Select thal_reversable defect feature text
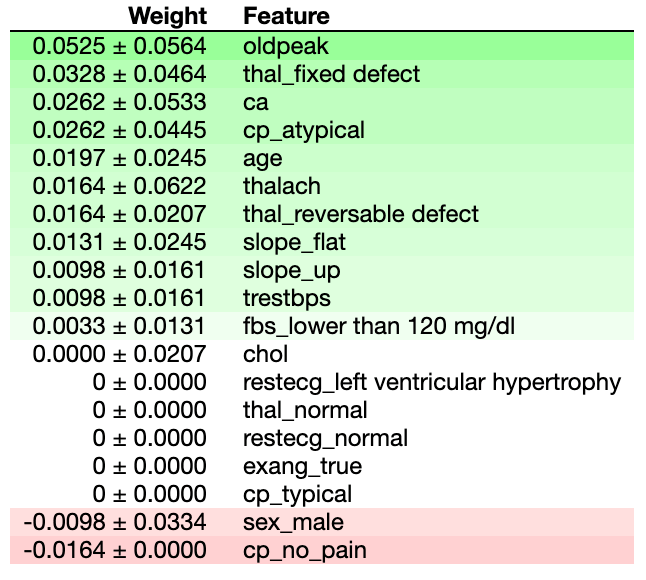Viewport: 646px width, 580px height. [360, 214]
